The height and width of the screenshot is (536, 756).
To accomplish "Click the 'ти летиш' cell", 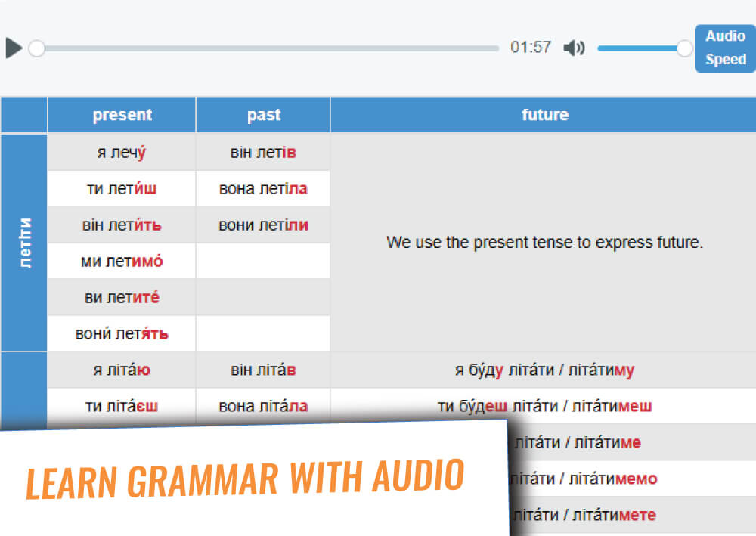I will coord(122,189).
